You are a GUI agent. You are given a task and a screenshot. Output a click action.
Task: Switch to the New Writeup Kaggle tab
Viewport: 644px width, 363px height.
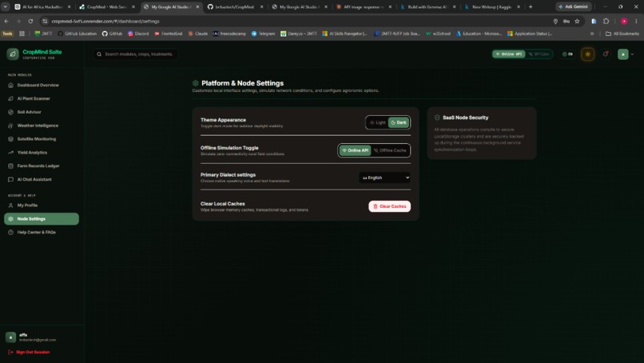point(492,6)
